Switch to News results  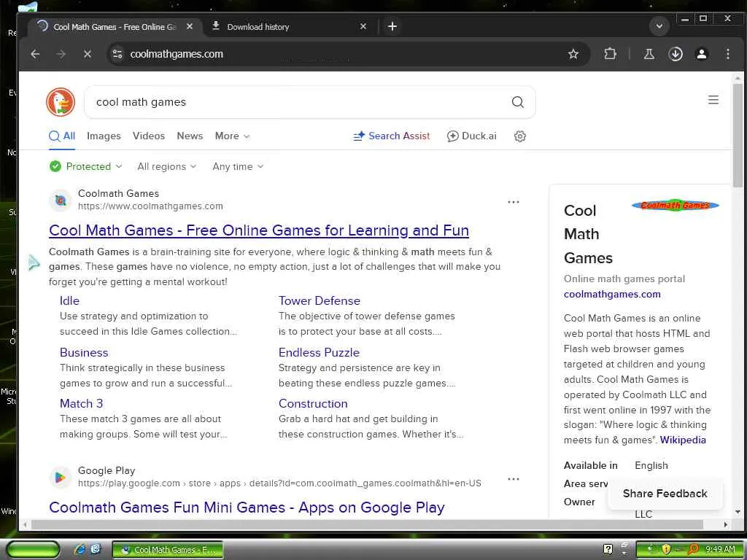pyautogui.click(x=190, y=136)
